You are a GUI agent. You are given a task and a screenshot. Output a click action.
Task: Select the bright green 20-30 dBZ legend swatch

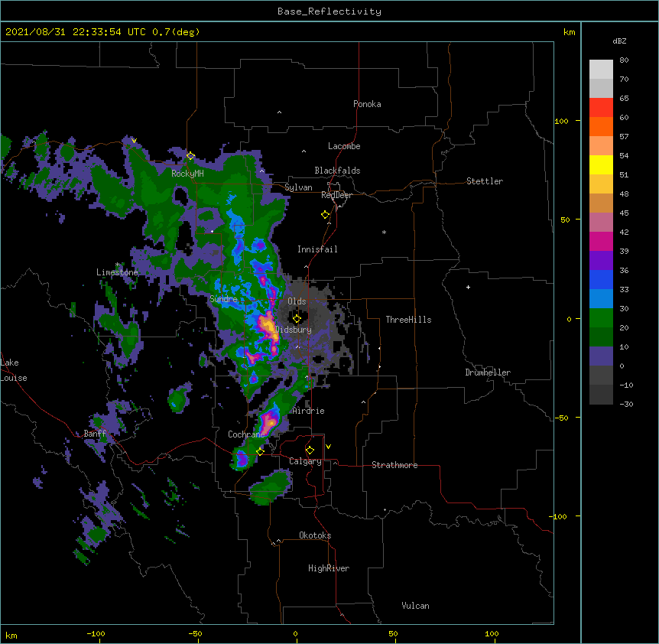pos(601,318)
